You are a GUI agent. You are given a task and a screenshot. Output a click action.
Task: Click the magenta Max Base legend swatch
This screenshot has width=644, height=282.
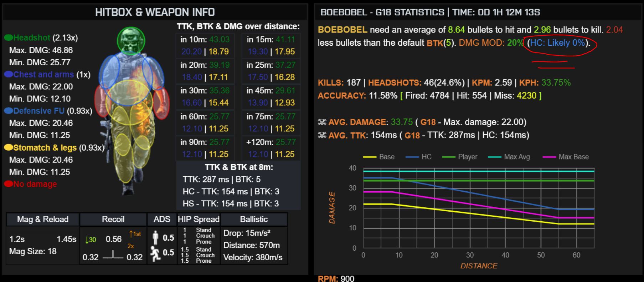click(x=549, y=157)
